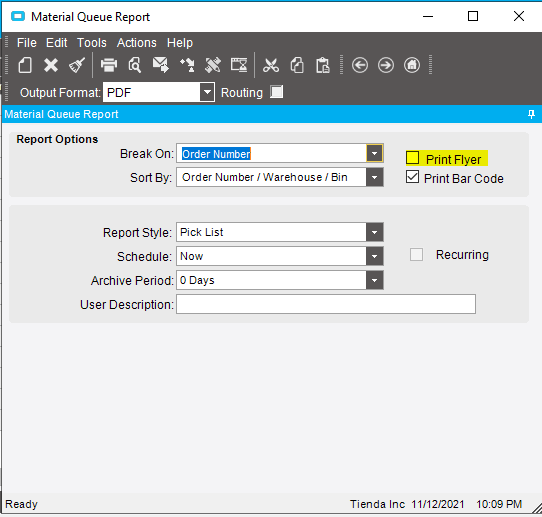Viewport: 542px width, 517px height.
Task: Click the Delete X toolbar icon
Action: click(51, 65)
